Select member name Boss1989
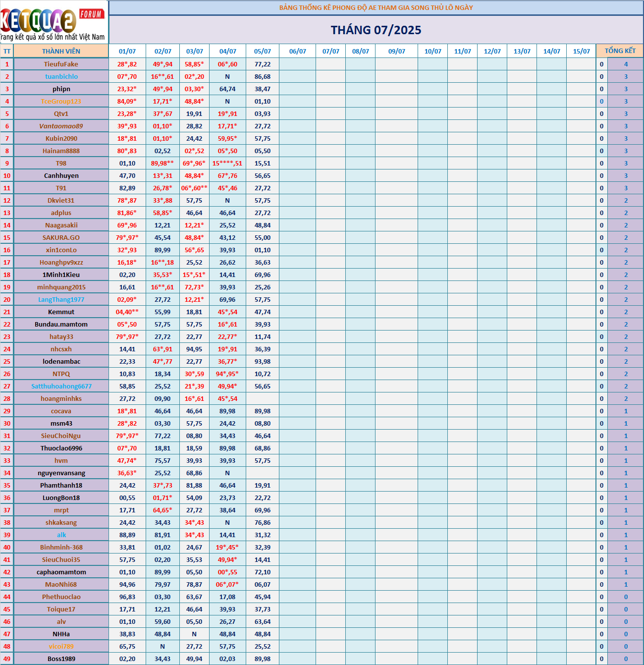644x665 pixels. [x=61, y=659]
